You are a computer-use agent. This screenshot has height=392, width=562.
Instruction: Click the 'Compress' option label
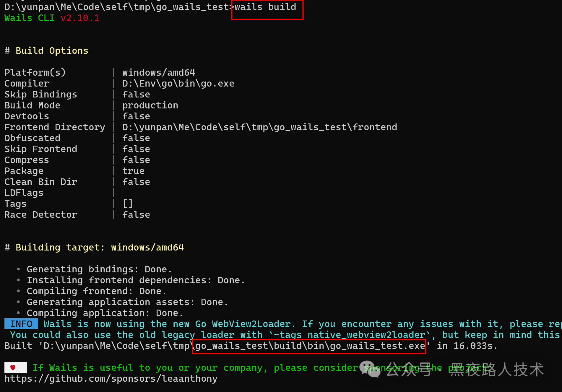27,160
